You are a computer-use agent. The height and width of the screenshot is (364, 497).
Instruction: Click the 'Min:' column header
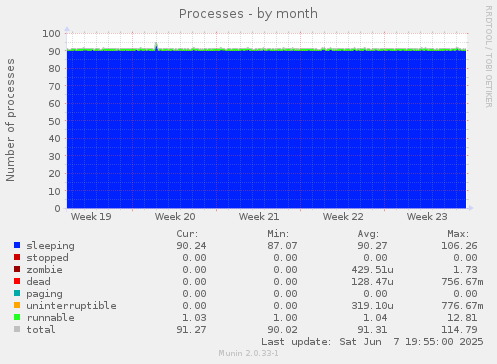278,234
